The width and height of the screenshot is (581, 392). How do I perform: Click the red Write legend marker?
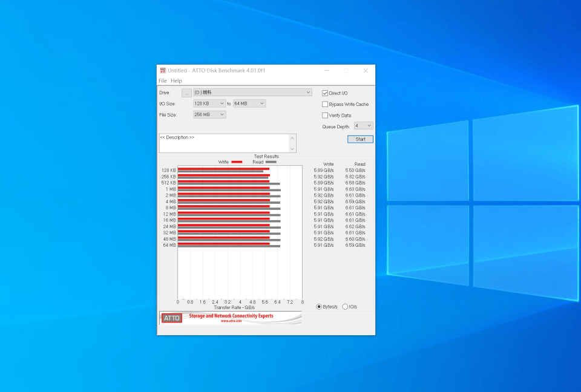[x=237, y=162]
